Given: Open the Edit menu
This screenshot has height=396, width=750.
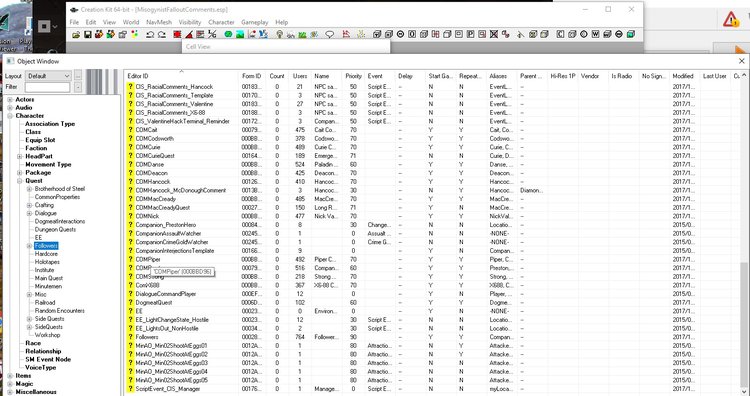Looking at the screenshot, I should [x=91, y=22].
